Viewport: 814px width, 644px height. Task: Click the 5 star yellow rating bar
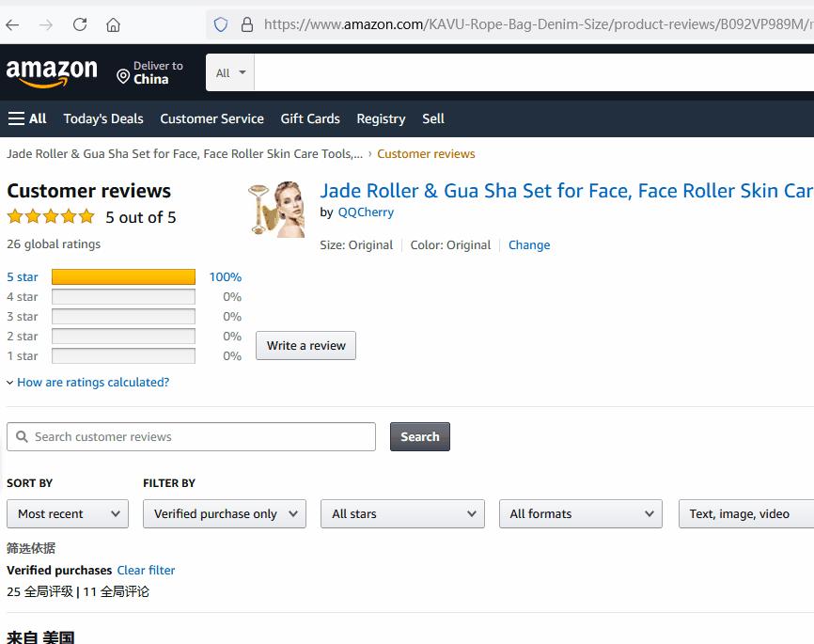[123, 277]
